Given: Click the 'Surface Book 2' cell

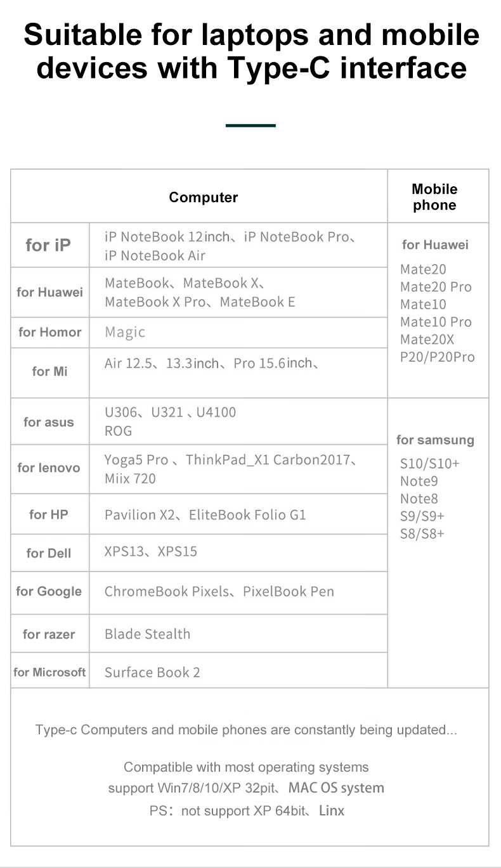Looking at the screenshot, I should tap(152, 672).
